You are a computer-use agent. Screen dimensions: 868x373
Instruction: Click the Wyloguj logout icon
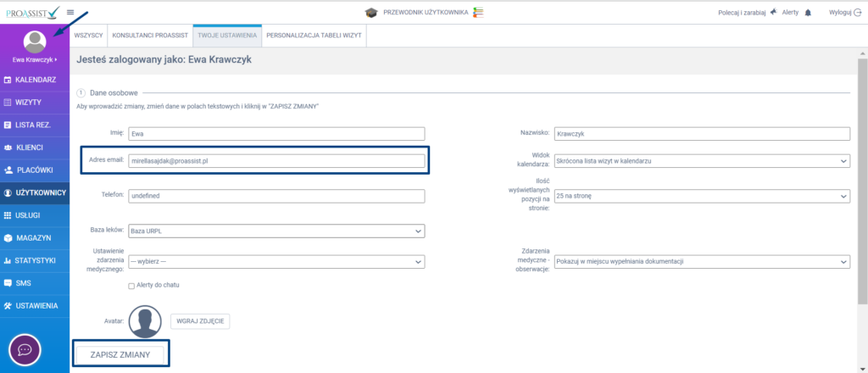857,13
